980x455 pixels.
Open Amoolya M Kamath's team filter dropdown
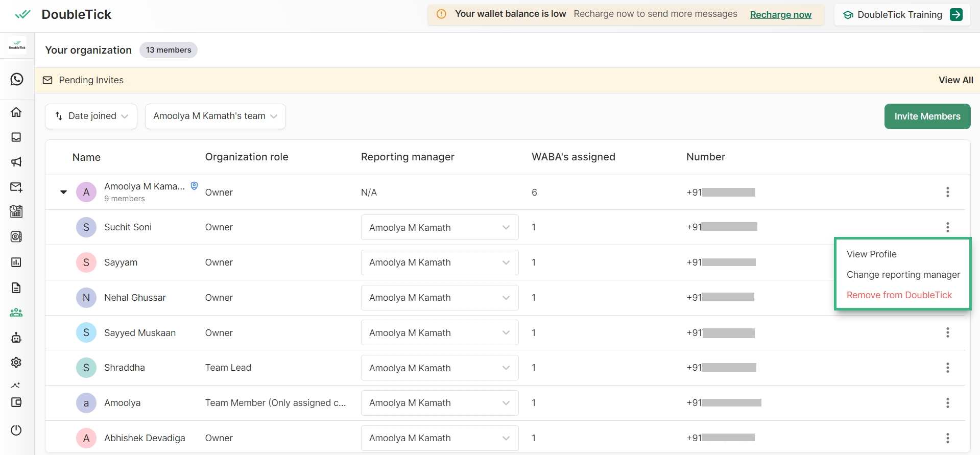[x=215, y=116]
